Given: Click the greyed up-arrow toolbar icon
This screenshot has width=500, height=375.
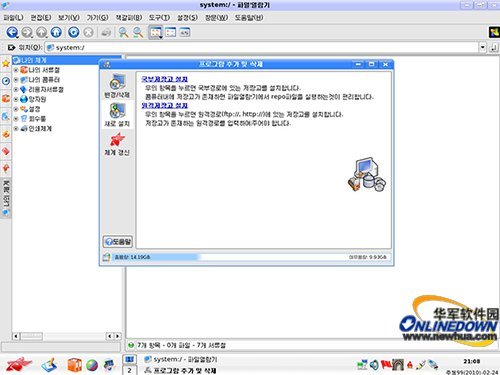Looking at the screenshot, I should tap(42, 32).
